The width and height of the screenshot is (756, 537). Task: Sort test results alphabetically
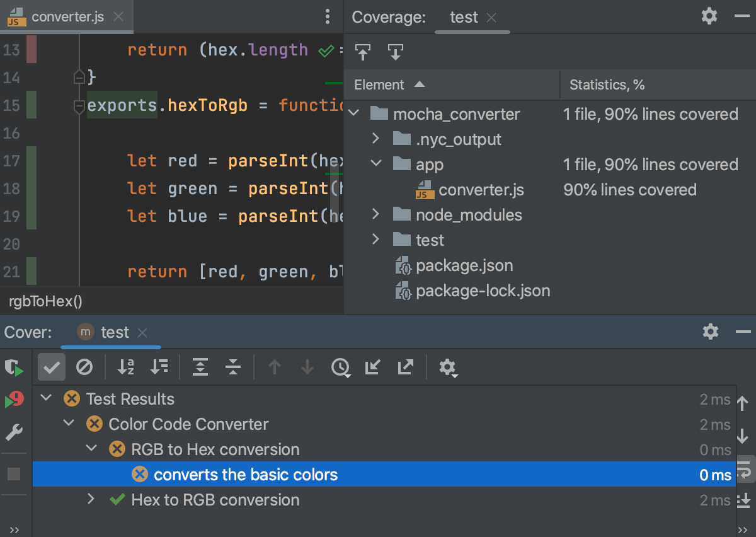125,367
